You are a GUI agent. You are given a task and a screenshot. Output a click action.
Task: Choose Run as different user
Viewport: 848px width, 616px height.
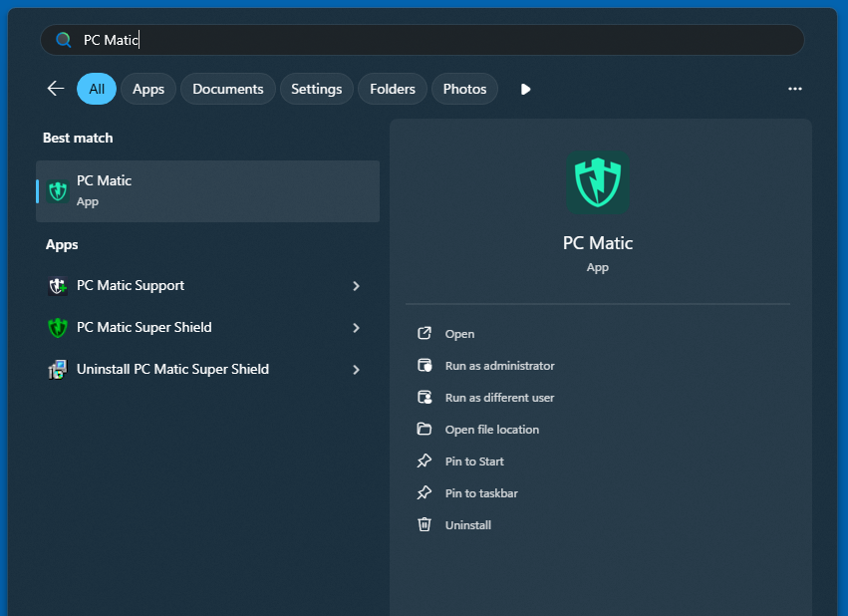[x=499, y=398]
